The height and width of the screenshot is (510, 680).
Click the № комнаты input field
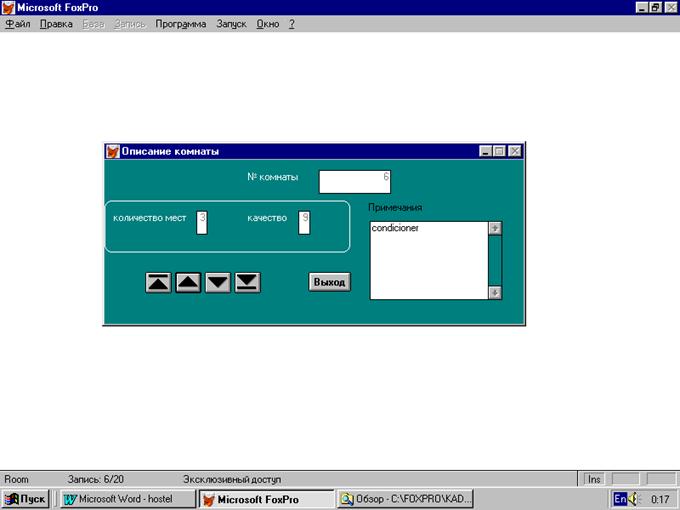click(354, 181)
